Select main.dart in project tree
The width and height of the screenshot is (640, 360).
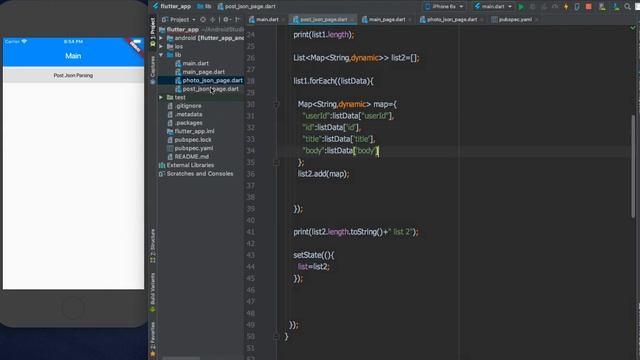pyautogui.click(x=196, y=63)
